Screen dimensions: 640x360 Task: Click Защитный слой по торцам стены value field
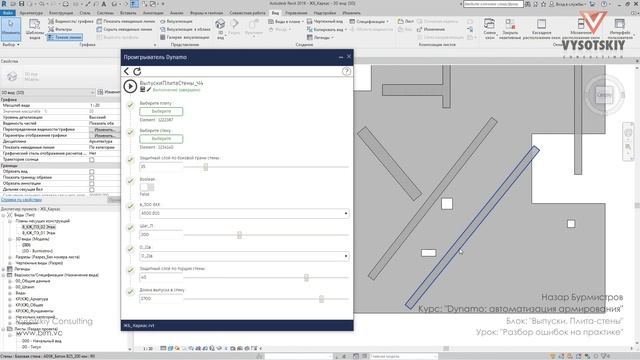point(161,278)
